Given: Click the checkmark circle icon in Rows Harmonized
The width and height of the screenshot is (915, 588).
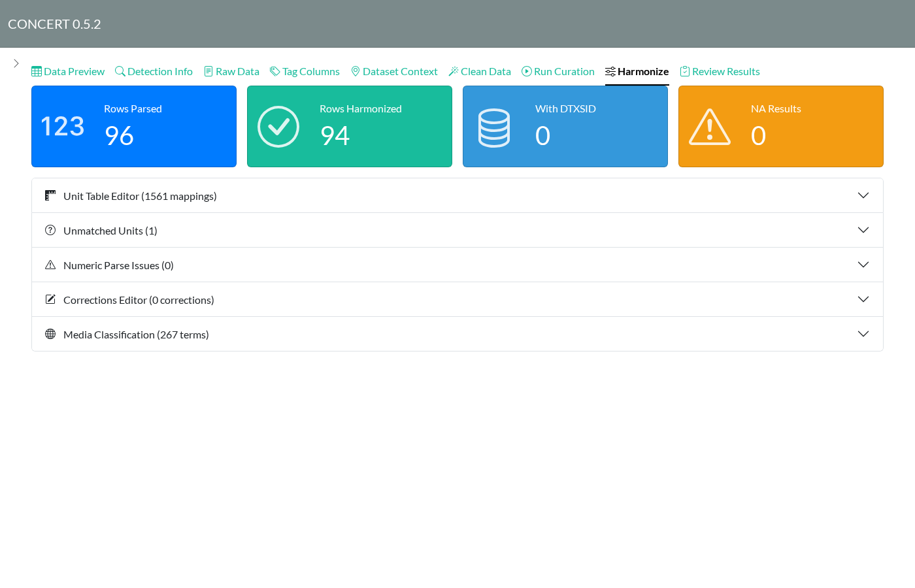Looking at the screenshot, I should 278,127.
